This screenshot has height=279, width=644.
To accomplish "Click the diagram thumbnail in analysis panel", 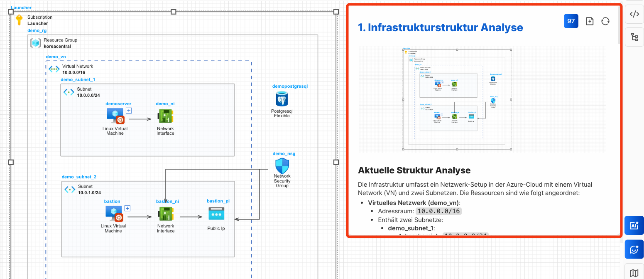I will coord(457,99).
